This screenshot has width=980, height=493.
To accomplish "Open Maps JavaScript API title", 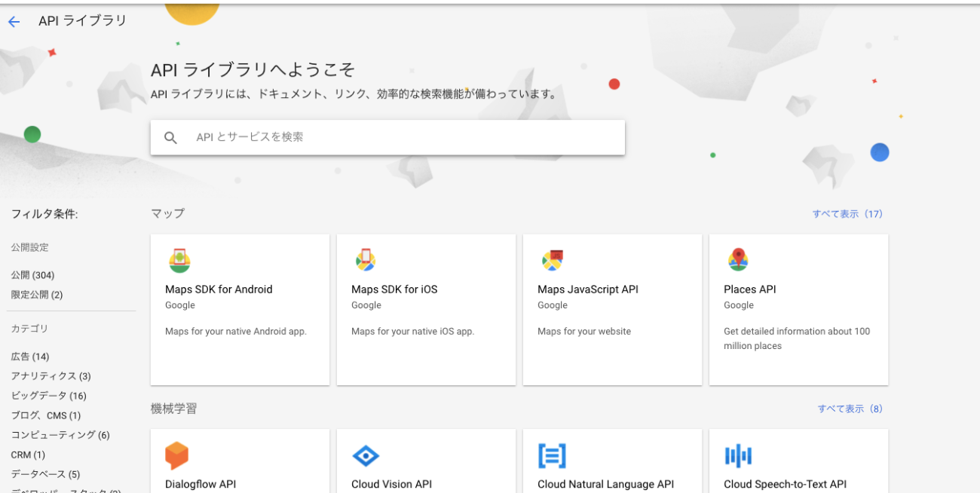I will pos(588,289).
